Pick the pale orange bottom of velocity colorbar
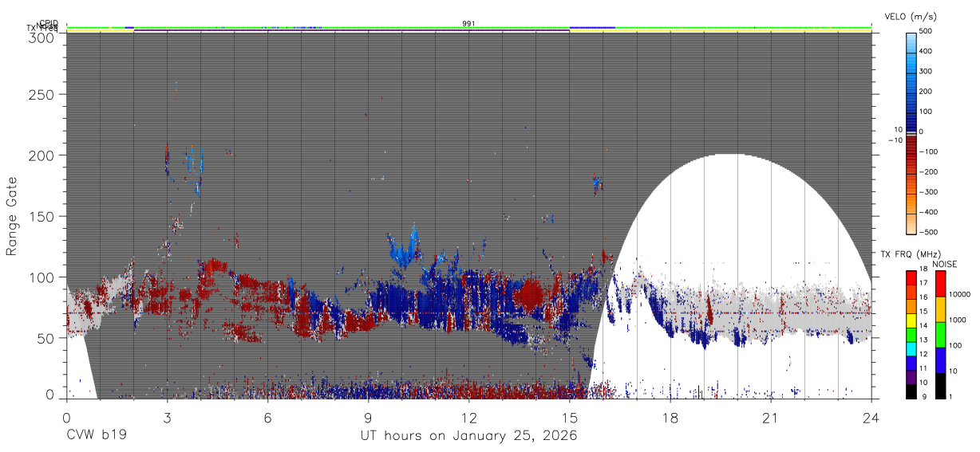Image resolution: width=980 pixels, height=452 pixels. click(x=912, y=226)
